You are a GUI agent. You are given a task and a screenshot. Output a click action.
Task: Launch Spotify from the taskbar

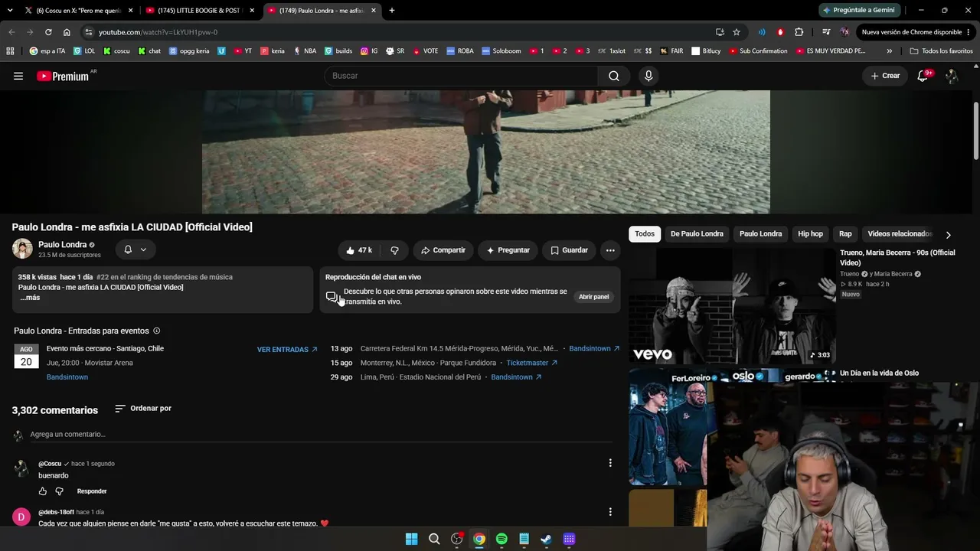(x=501, y=539)
